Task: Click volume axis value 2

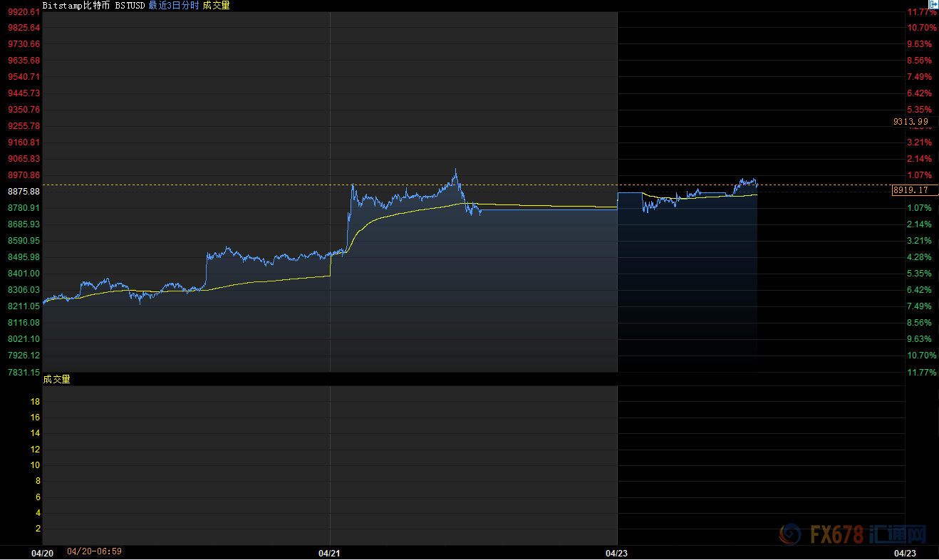Action: coord(37,529)
